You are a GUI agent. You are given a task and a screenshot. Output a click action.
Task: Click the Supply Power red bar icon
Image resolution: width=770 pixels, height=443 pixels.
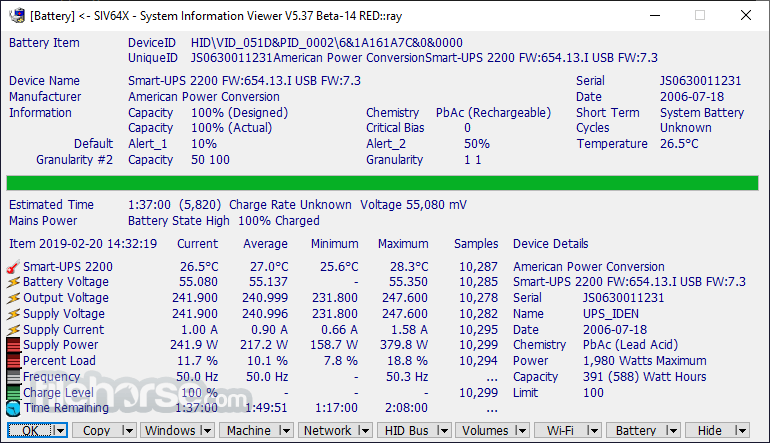13,345
